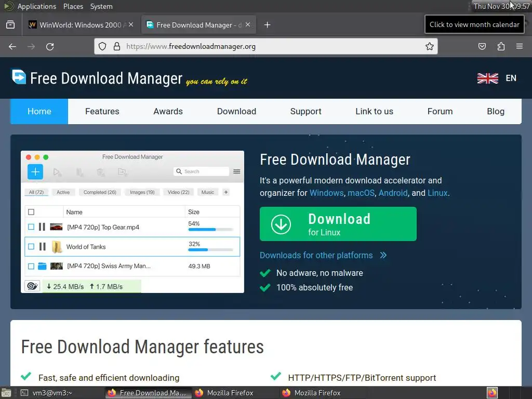Click the Completed (26) filter in preview
Image resolution: width=532 pixels, height=399 pixels.
100,192
